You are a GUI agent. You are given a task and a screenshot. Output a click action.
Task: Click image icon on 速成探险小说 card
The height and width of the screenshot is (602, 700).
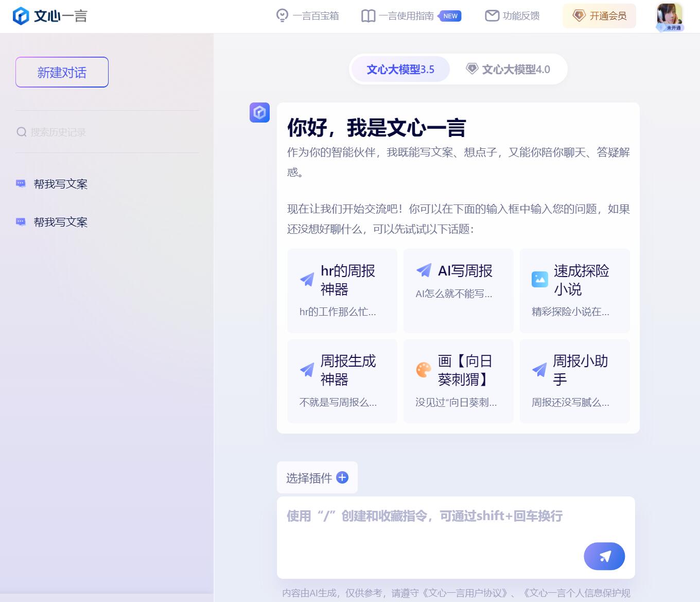[x=539, y=279]
